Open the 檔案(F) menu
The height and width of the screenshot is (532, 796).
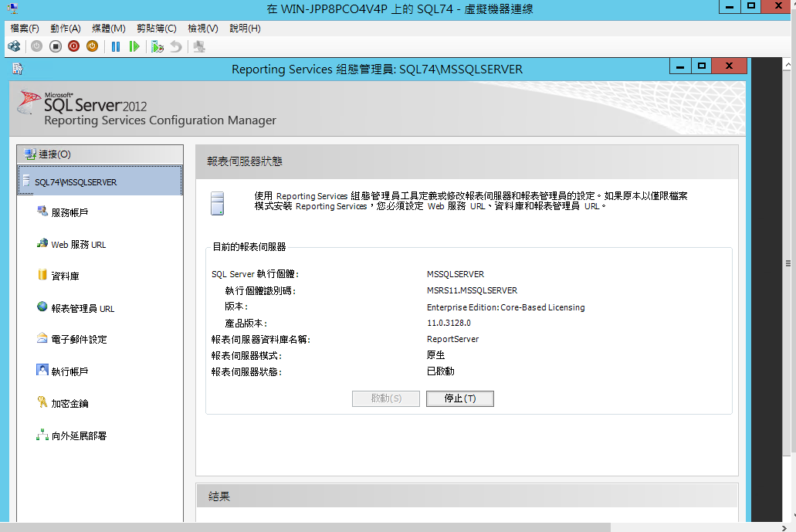[25, 29]
